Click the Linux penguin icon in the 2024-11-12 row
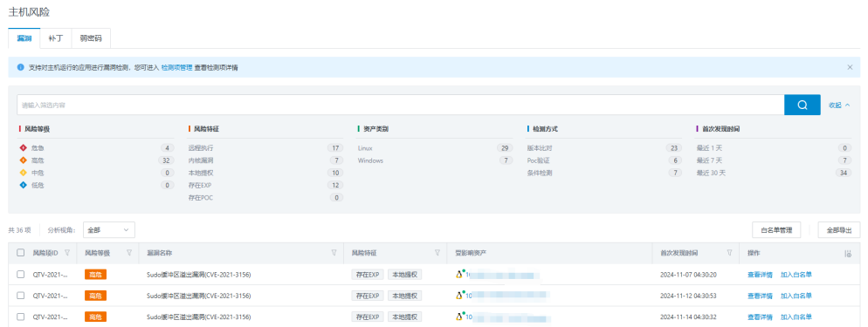 (459, 296)
